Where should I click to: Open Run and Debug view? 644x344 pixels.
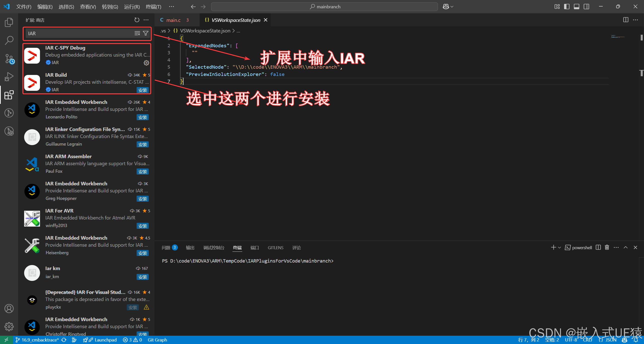click(x=9, y=77)
